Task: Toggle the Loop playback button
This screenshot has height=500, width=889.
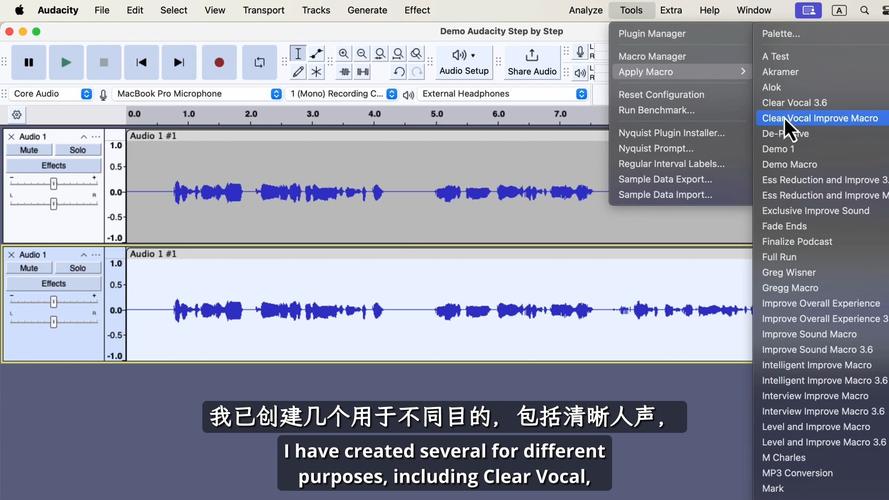Action: (x=259, y=62)
